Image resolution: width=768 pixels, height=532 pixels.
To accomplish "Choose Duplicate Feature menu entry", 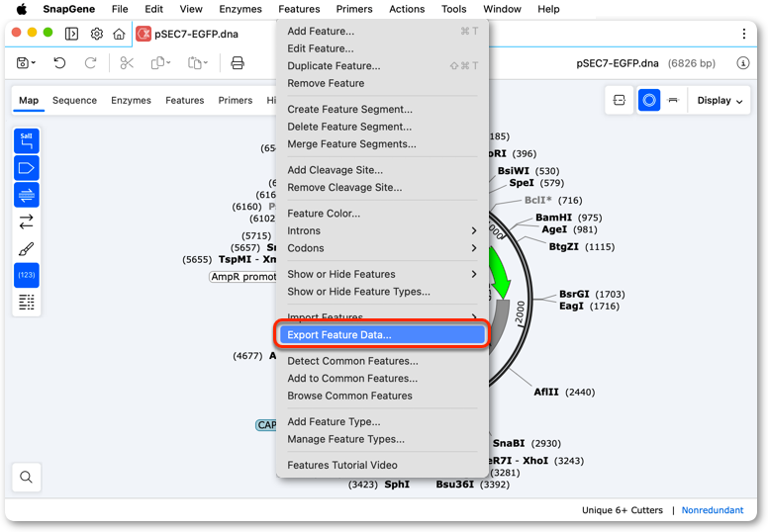I will 382,65.
